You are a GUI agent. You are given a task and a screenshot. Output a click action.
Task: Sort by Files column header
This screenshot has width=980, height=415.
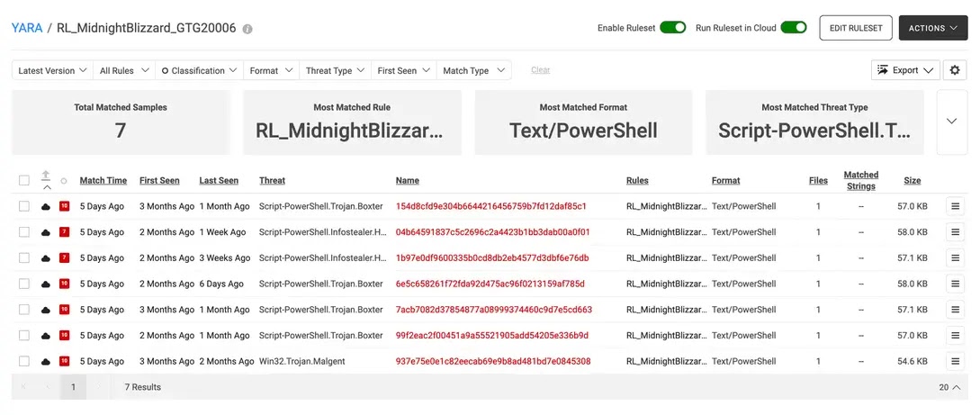coord(818,181)
